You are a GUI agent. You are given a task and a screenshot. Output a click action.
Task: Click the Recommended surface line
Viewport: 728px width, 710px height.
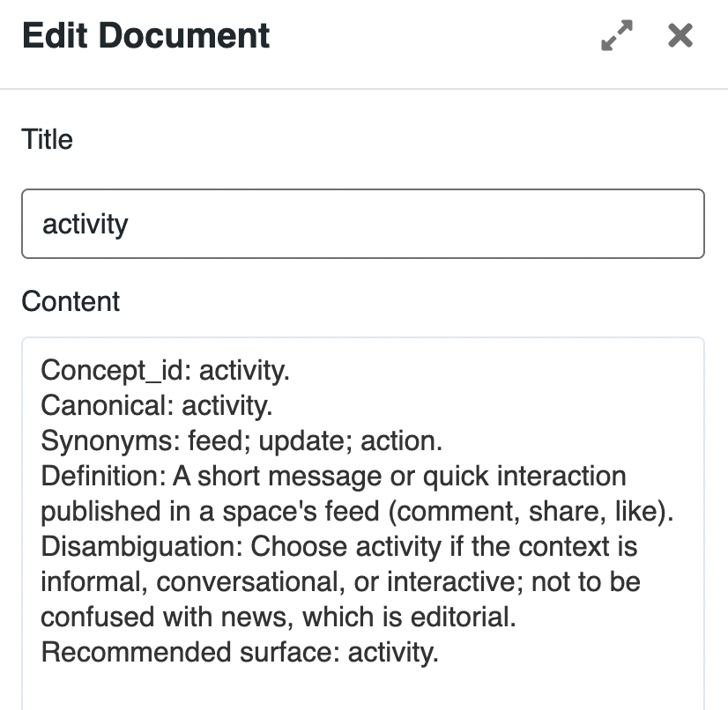click(x=238, y=653)
